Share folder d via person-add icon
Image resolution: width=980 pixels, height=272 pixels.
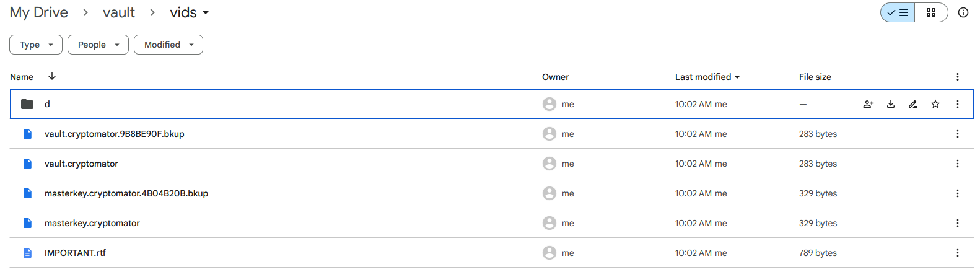click(x=868, y=104)
